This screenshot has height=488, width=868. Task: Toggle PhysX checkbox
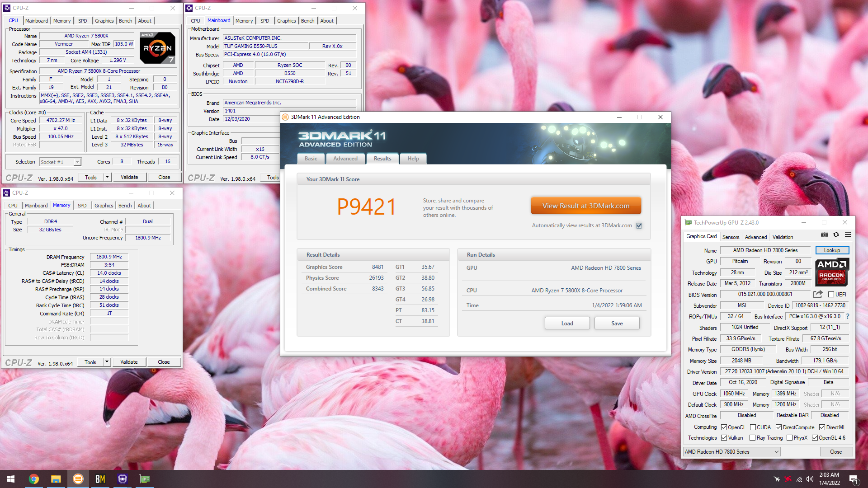(790, 438)
